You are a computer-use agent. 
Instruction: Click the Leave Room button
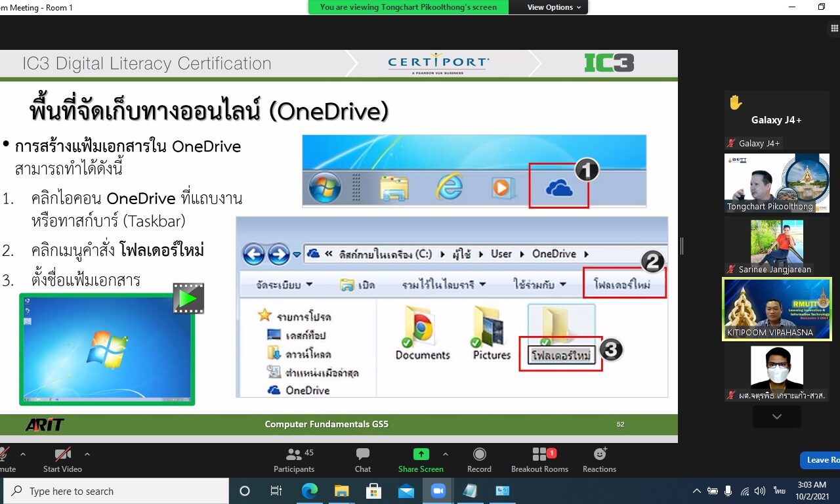pyautogui.click(x=820, y=460)
